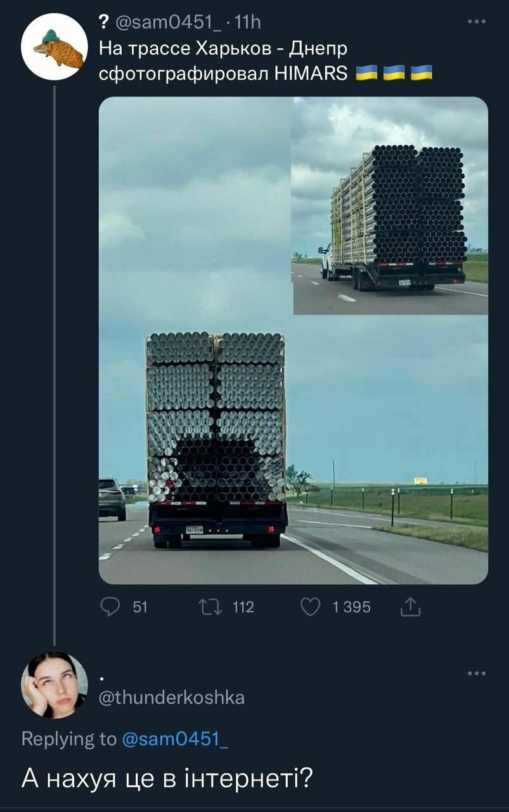Retweet using the 112 retweet icon

(207, 607)
